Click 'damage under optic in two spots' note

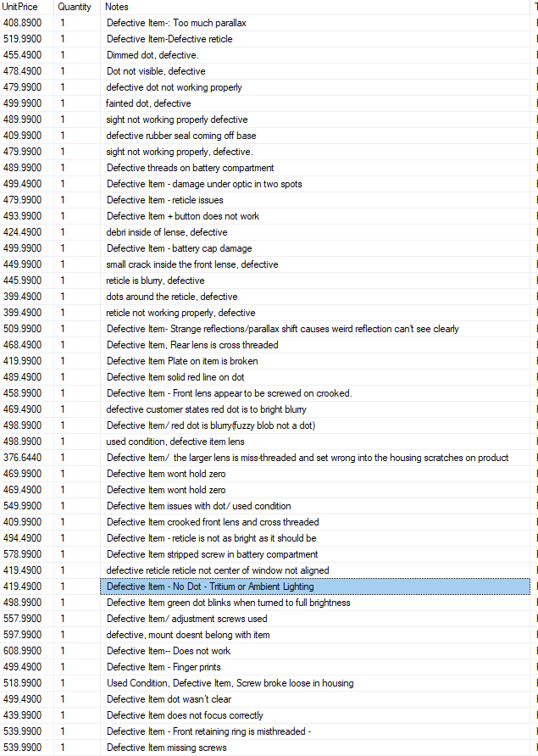tap(315, 184)
